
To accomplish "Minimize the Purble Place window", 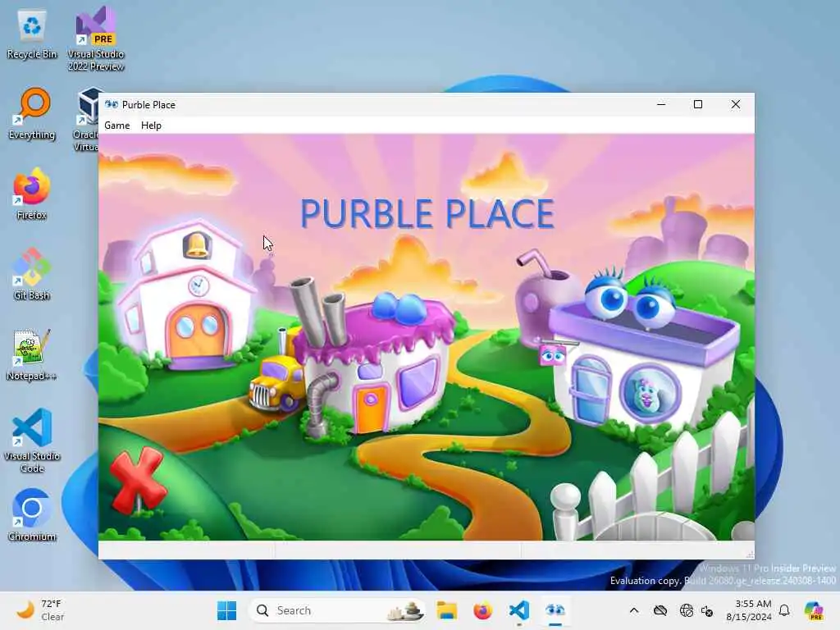I will [661, 104].
